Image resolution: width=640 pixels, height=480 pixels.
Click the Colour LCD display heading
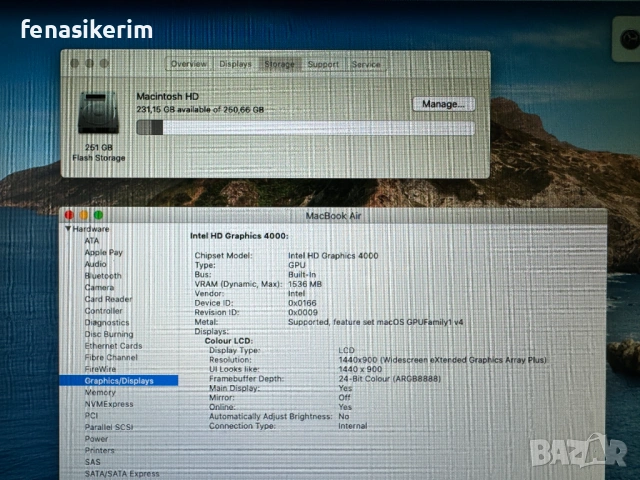[229, 341]
